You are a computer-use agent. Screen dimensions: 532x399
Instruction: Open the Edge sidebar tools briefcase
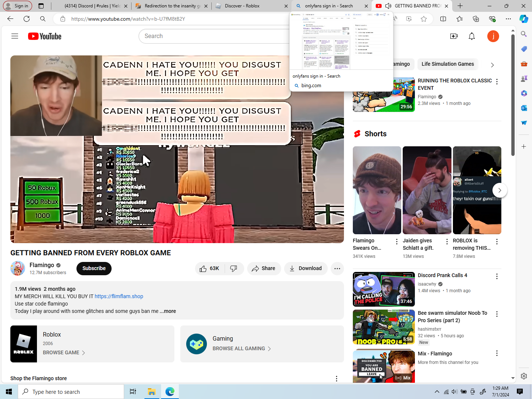(524, 64)
